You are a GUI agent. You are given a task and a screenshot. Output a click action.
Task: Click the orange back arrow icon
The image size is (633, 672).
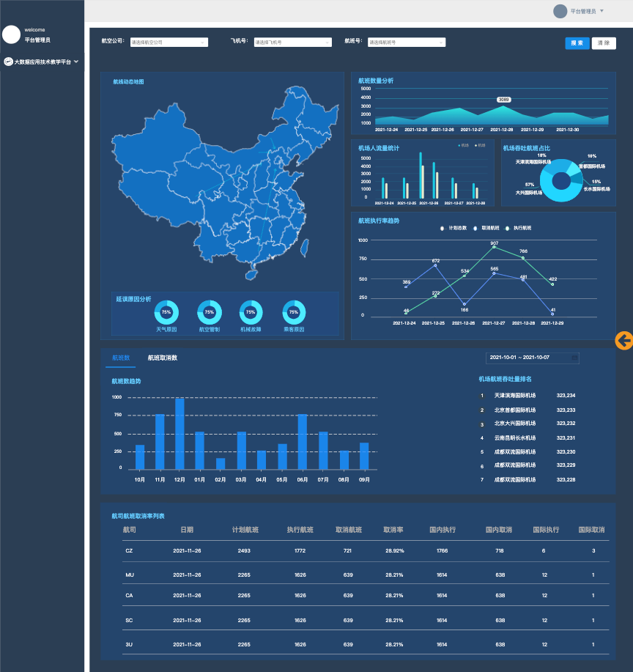(x=623, y=340)
